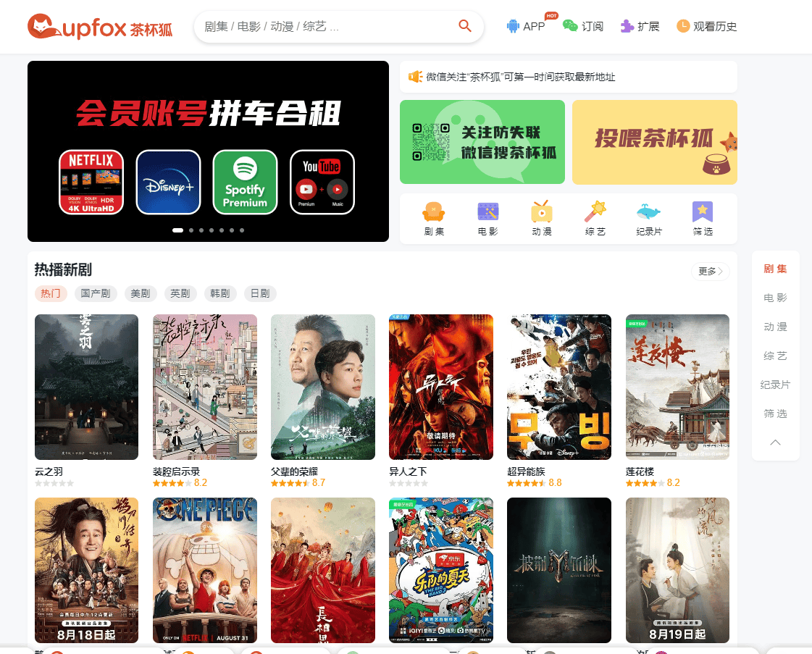
Task: Click the magnifier search icon
Action: (465, 27)
